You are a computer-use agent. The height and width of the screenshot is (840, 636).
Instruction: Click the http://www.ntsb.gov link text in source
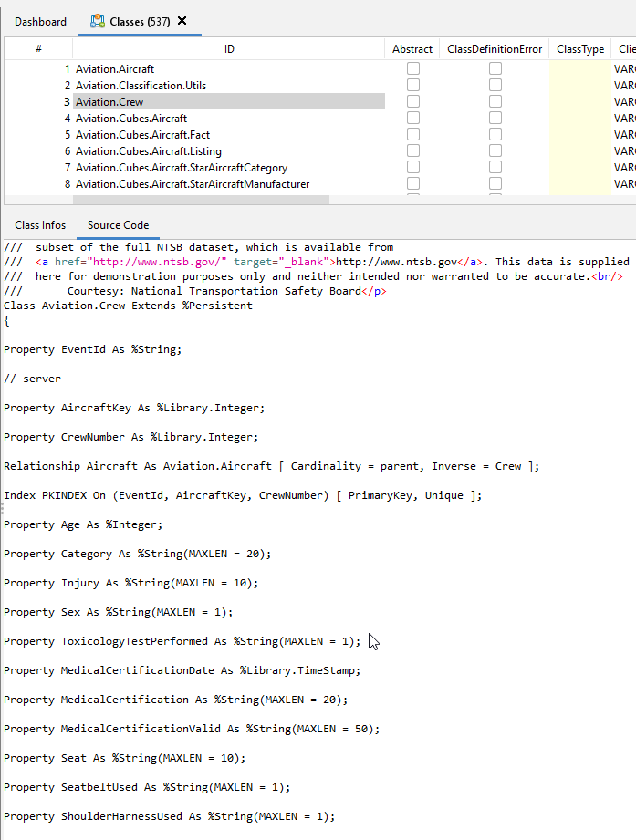pos(392,262)
